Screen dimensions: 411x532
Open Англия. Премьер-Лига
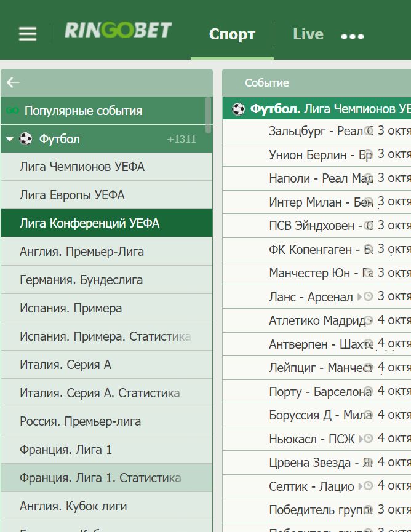tap(106, 252)
